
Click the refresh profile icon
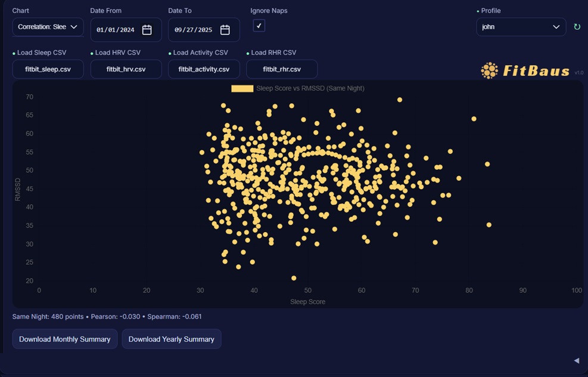click(x=577, y=27)
